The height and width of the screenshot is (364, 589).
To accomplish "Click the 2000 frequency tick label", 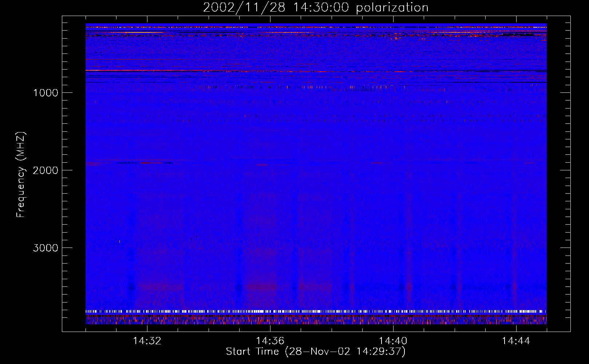I will (x=46, y=170).
